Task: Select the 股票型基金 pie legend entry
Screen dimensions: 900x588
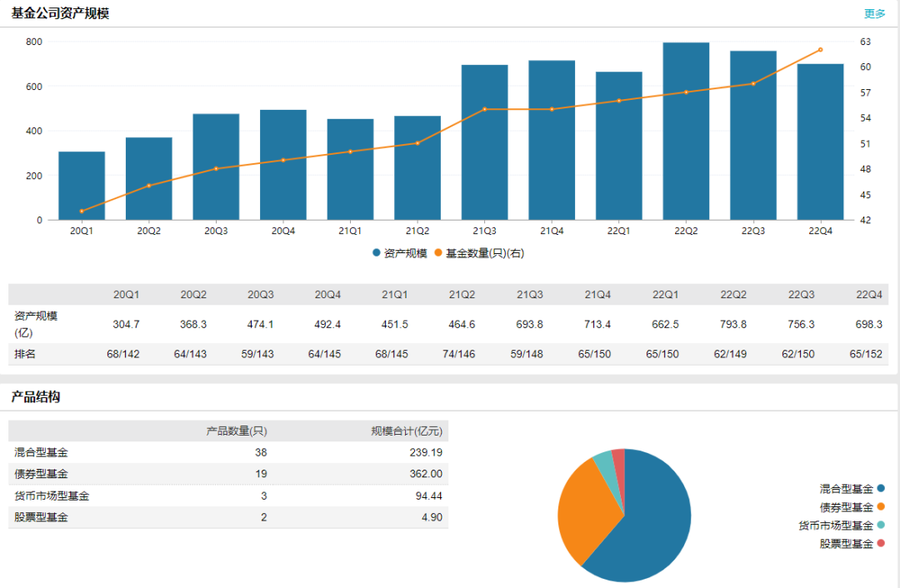Action: coord(850,544)
